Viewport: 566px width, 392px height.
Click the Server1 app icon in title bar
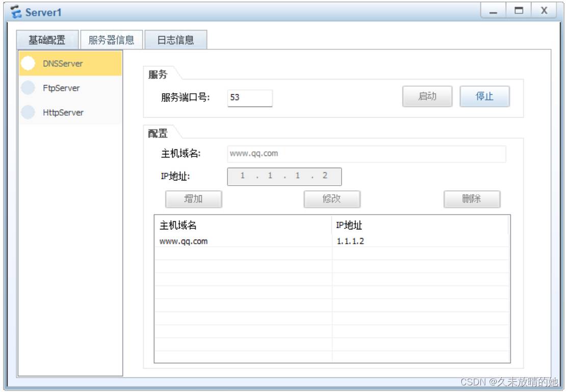[16, 12]
